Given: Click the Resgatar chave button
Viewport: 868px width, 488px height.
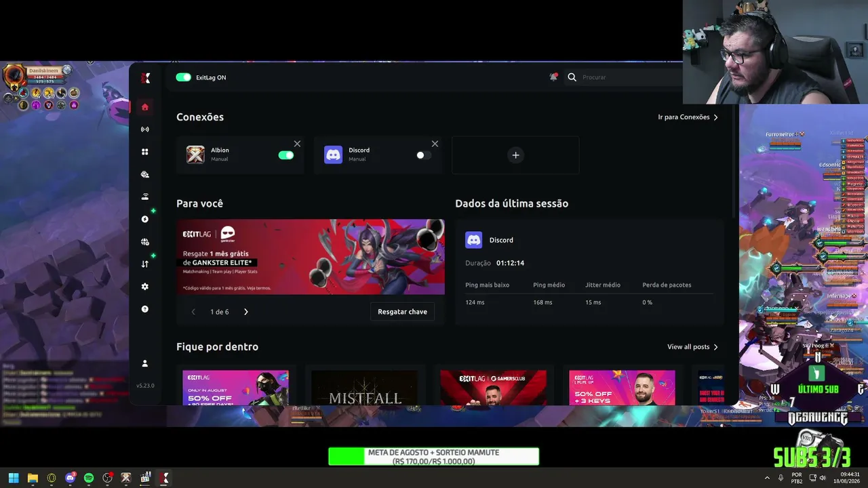Looking at the screenshot, I should (403, 312).
